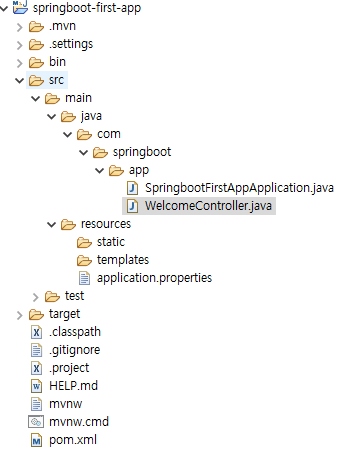Click the SpringbootFirstAppApplication Java file icon

[x=133, y=188]
